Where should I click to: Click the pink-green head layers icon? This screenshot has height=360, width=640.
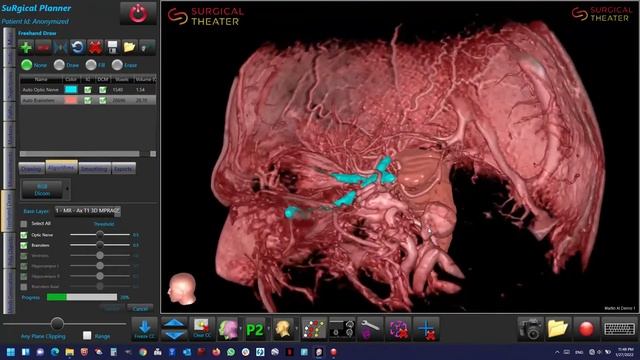228,329
